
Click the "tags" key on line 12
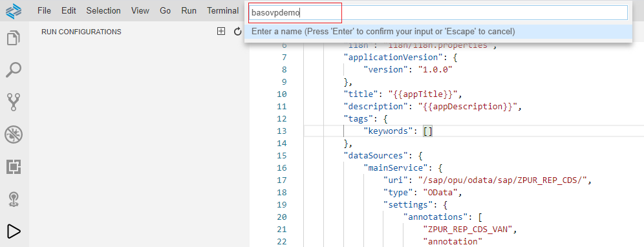tap(359, 119)
